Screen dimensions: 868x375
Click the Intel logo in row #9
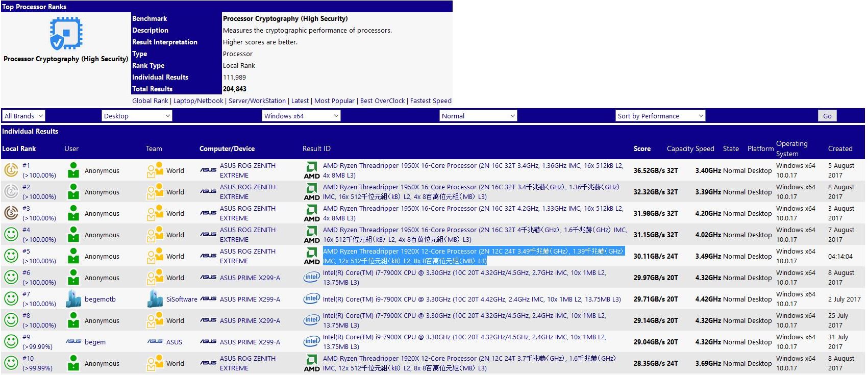(x=312, y=341)
